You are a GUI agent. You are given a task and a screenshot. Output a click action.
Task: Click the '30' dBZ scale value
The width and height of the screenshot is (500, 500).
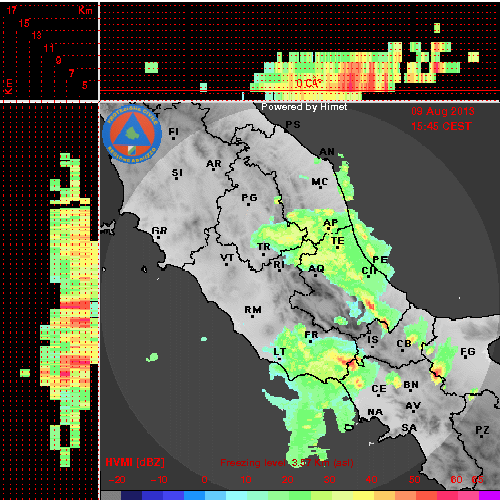(329, 480)
